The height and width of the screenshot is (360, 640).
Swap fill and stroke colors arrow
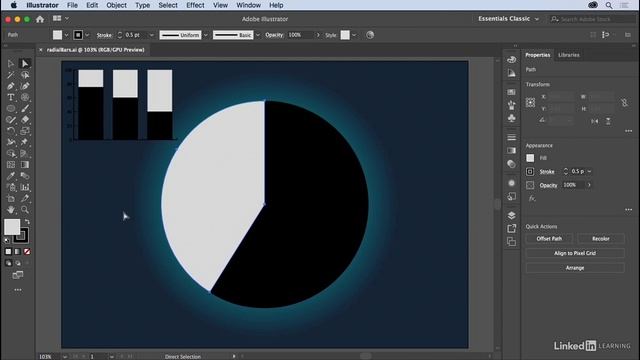(x=27, y=222)
